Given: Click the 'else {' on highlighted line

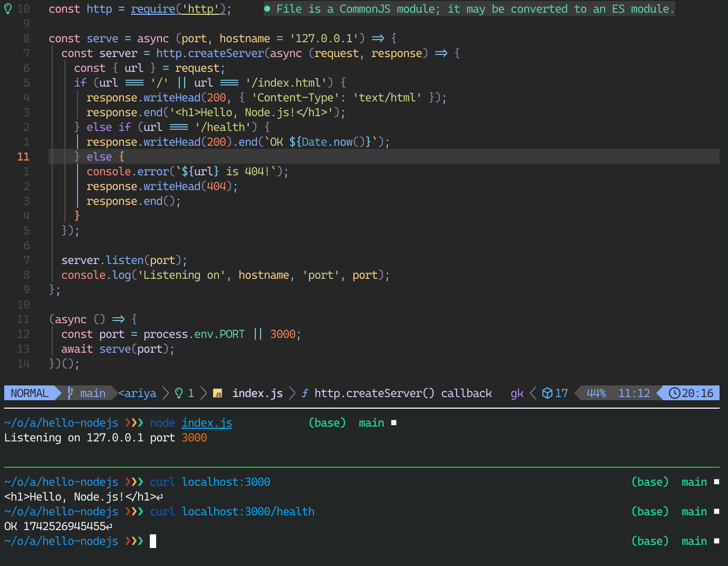Looking at the screenshot, I should 106,157.
